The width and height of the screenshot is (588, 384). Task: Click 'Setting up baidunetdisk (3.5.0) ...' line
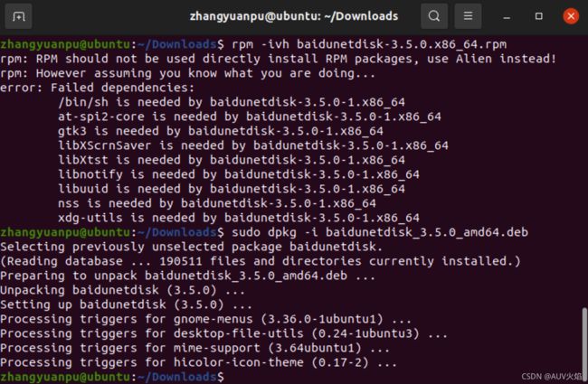tap(126, 304)
